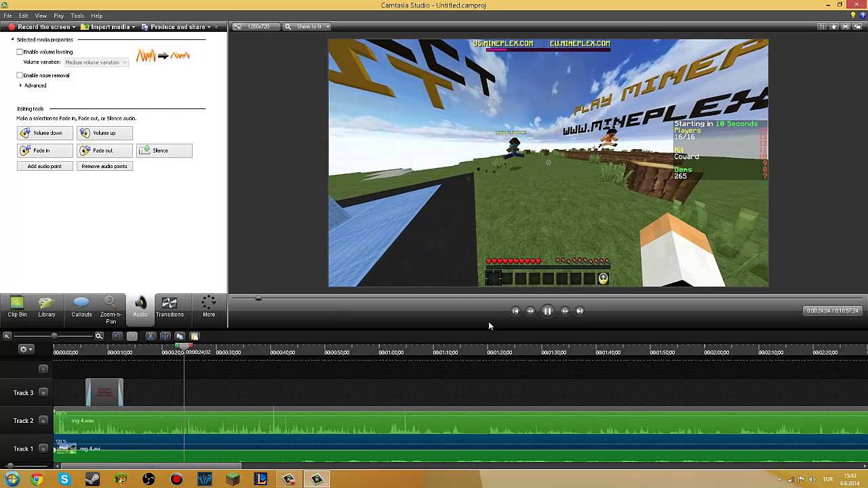Open League of Legends from the taskbar
The width and height of the screenshot is (868, 488).
point(260,479)
